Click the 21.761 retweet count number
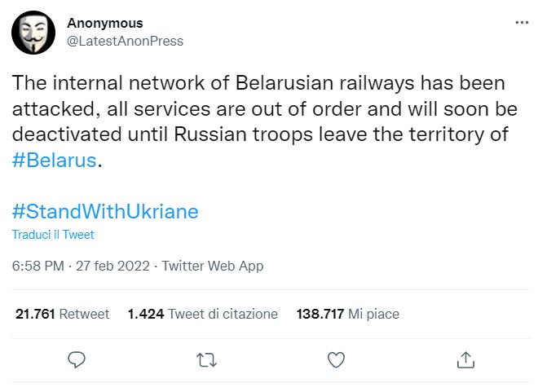Screen dimensions: 538x392 click(36, 314)
